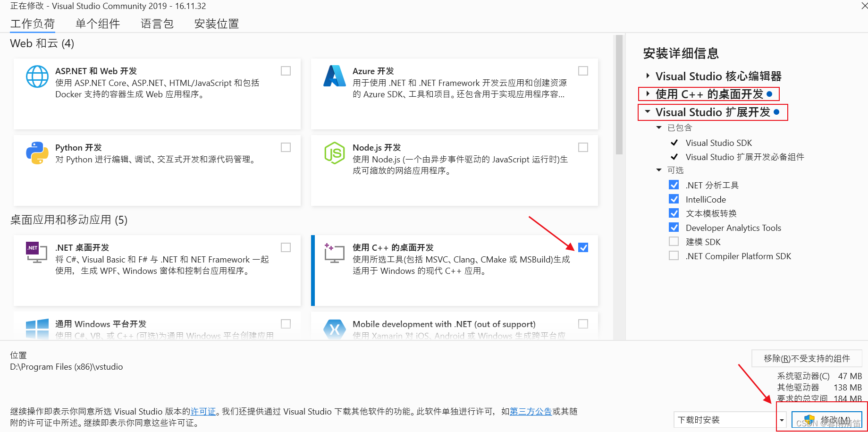Click the Web 和云 (4) section heading

pyautogui.click(x=42, y=43)
